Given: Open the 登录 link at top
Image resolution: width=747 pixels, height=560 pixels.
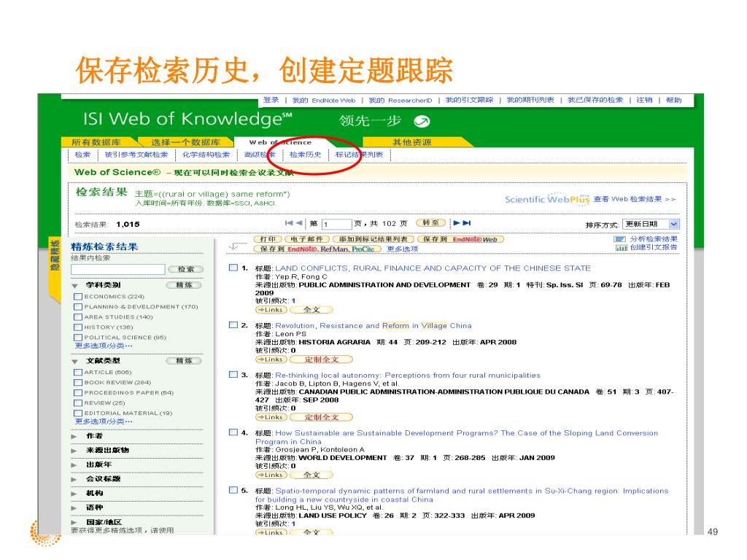Looking at the screenshot, I should coord(271,100).
